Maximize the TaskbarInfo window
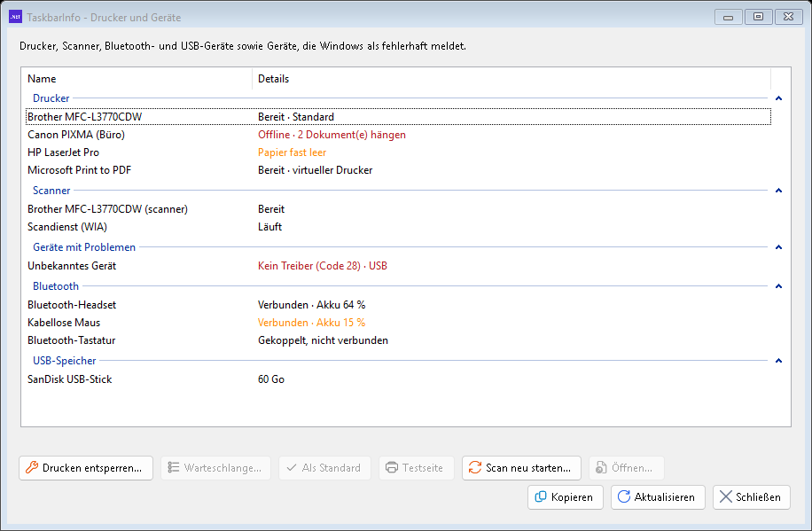 (x=758, y=17)
